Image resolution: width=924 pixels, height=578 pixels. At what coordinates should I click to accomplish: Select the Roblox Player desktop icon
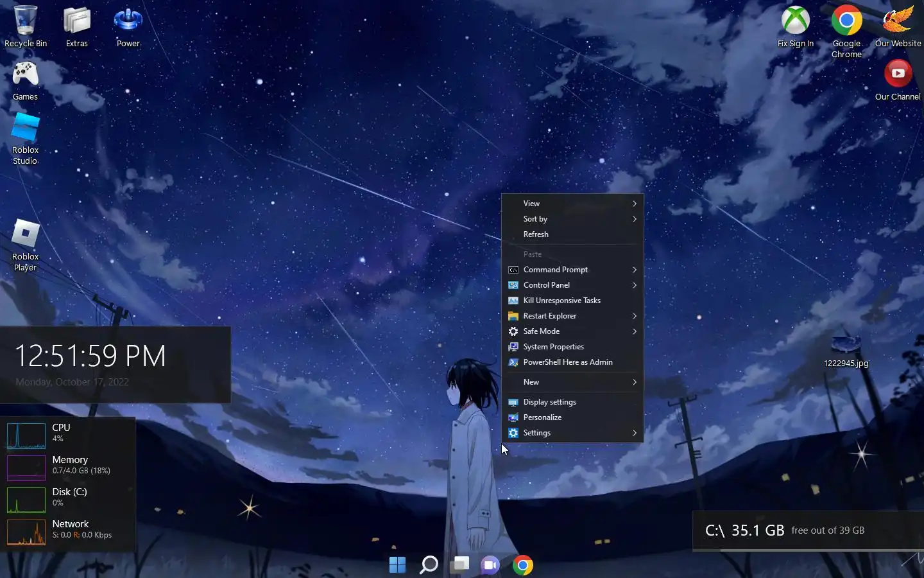tap(25, 234)
